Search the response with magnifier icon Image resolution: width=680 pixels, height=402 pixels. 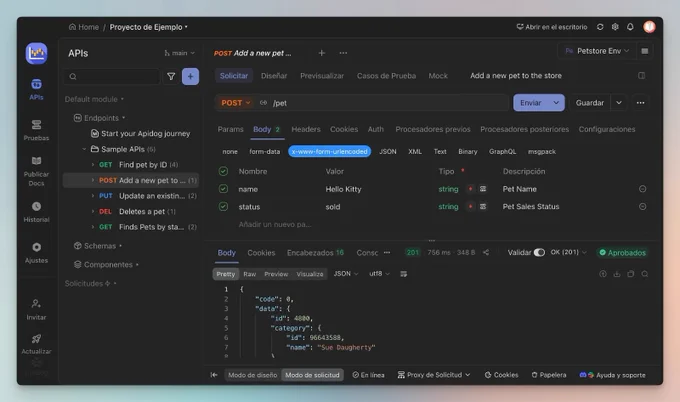pyautogui.click(x=645, y=274)
